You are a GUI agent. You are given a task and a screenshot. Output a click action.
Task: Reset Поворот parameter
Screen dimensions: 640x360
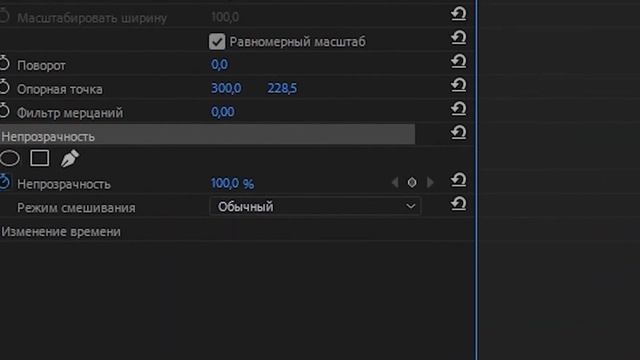458,62
